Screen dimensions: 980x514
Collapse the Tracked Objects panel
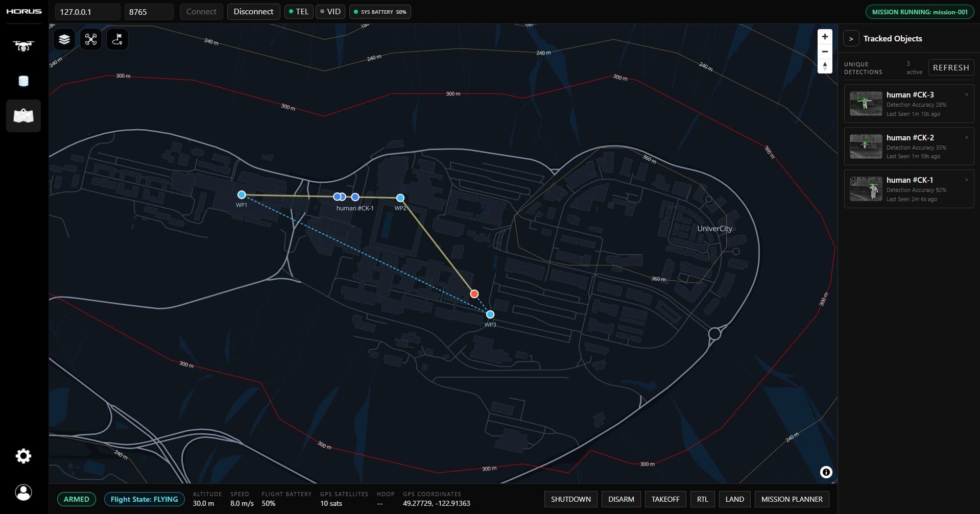[851, 38]
